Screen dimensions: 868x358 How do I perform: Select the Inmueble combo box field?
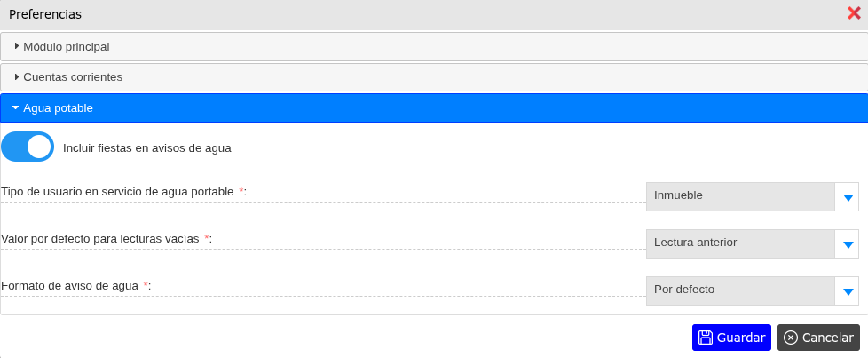(740, 196)
